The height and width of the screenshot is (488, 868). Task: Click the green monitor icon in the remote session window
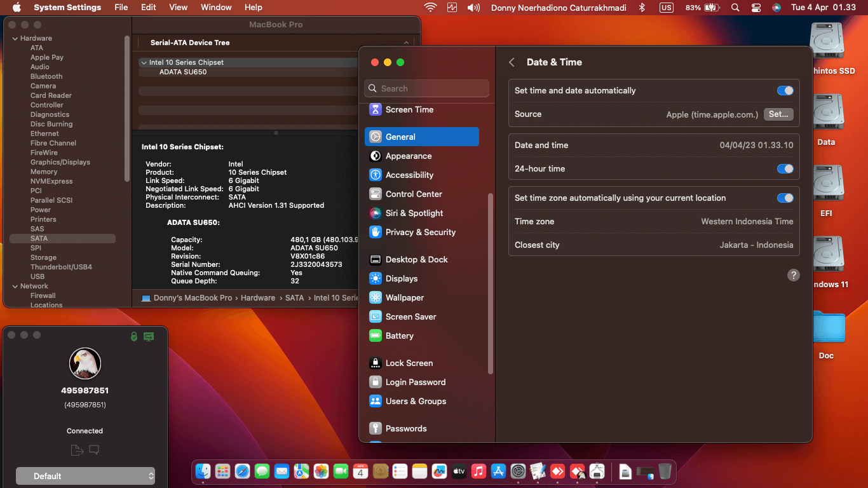(149, 336)
